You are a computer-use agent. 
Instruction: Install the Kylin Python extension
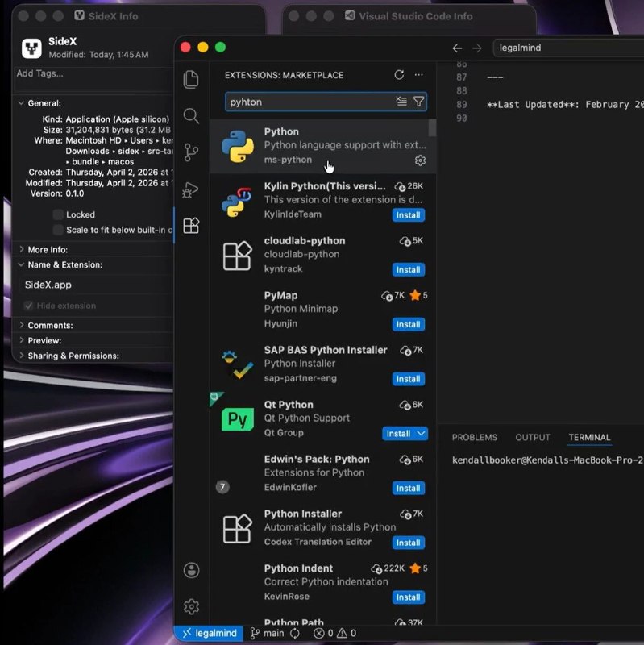408,215
